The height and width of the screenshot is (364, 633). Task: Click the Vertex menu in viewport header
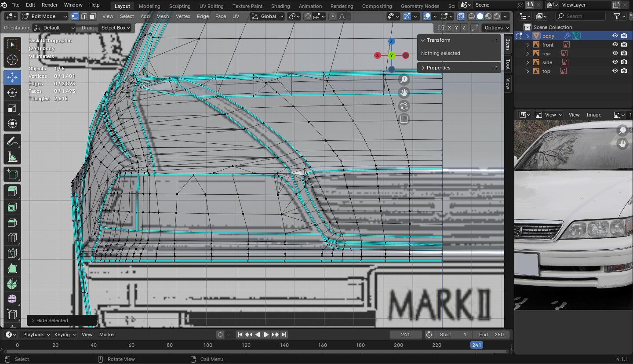(x=183, y=16)
